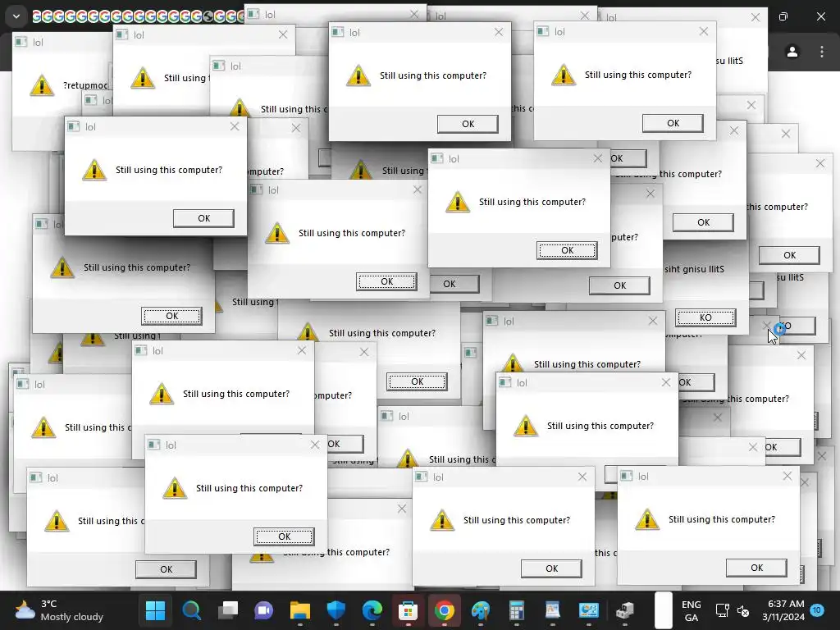
Task: Open Calculator from the taskbar
Action: point(517,610)
